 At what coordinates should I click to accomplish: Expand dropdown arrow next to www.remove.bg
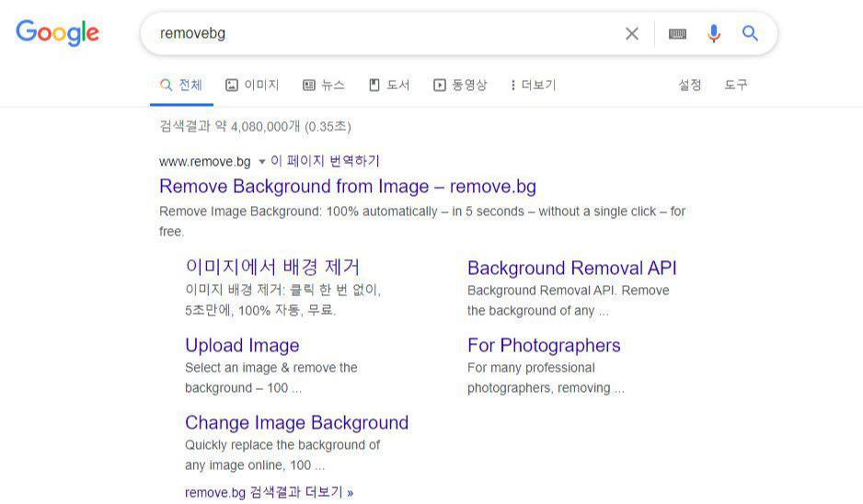(262, 162)
